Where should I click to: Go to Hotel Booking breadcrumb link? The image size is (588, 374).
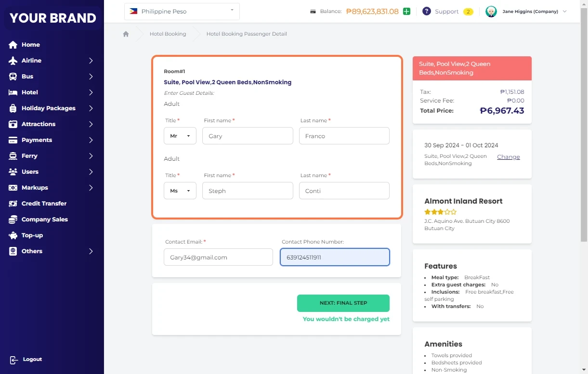click(168, 34)
